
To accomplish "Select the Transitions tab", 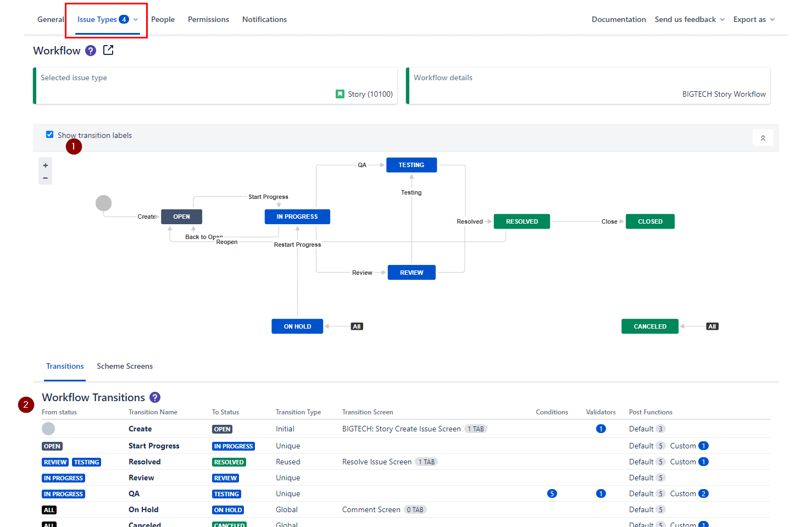I will tap(64, 366).
